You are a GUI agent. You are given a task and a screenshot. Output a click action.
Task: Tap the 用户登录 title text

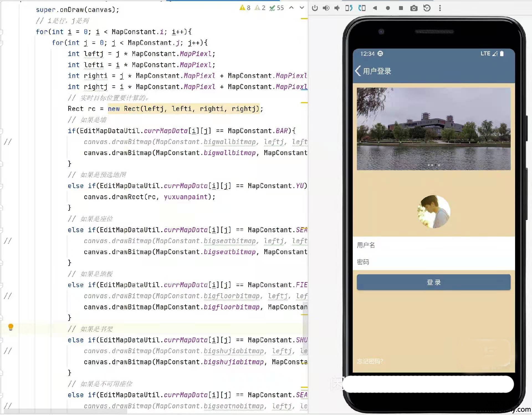pos(377,71)
